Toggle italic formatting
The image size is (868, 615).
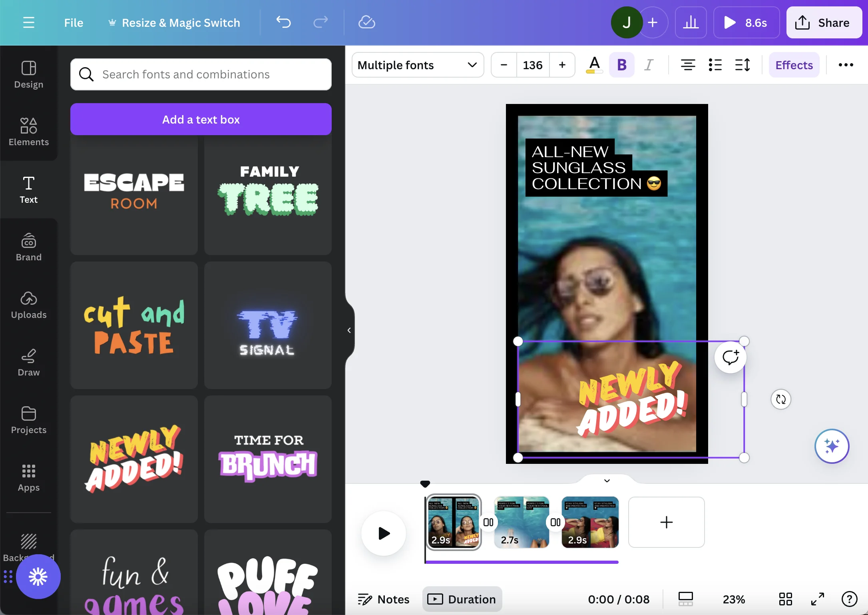tap(649, 65)
